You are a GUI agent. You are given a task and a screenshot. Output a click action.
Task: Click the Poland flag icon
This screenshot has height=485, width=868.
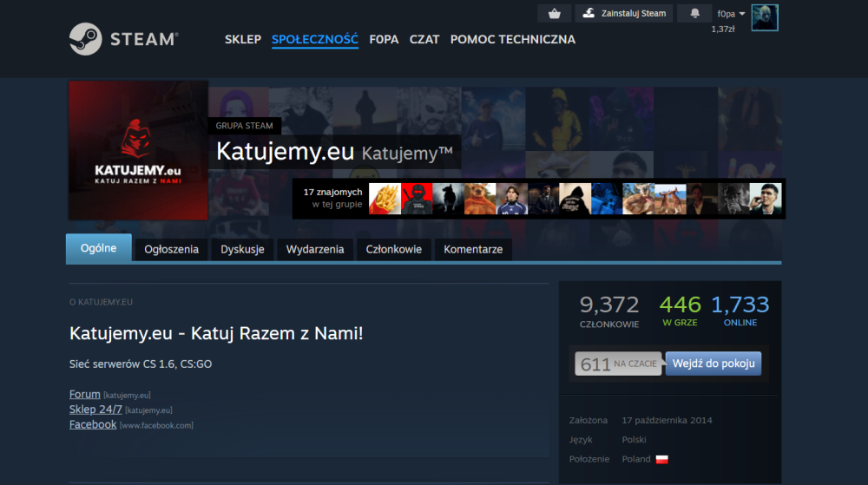point(662,459)
